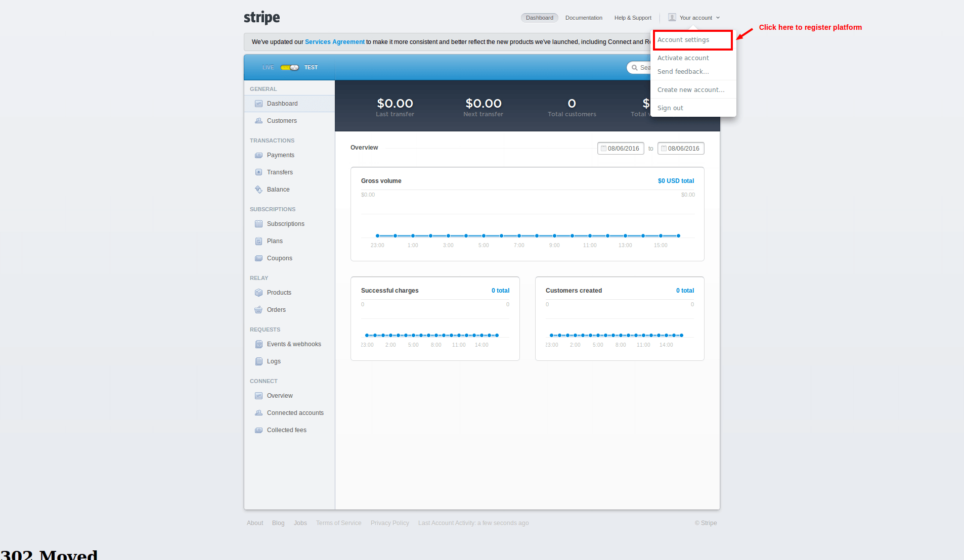Click the Dashboard pill button in header
964x560 pixels.
(539, 18)
